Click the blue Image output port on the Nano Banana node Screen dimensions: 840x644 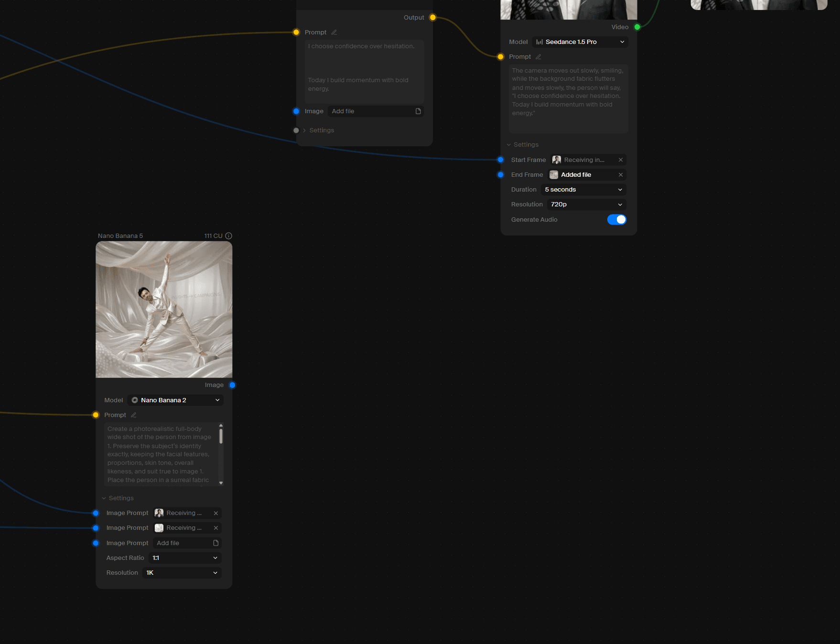pos(232,385)
